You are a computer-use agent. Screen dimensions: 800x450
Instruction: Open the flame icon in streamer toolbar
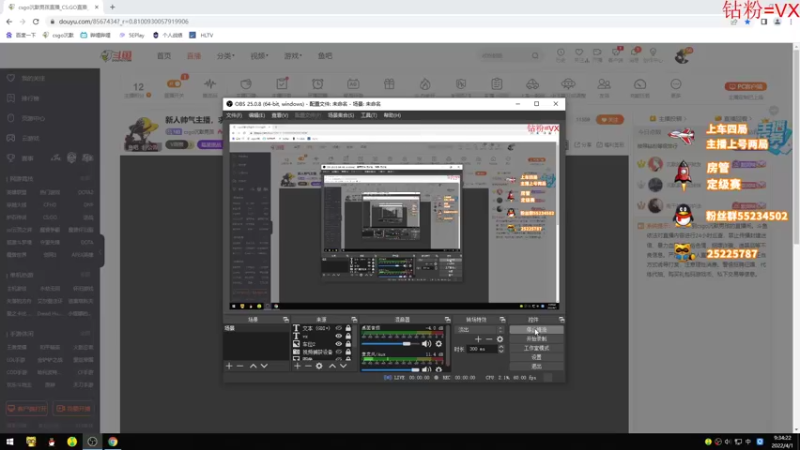[x=425, y=84]
